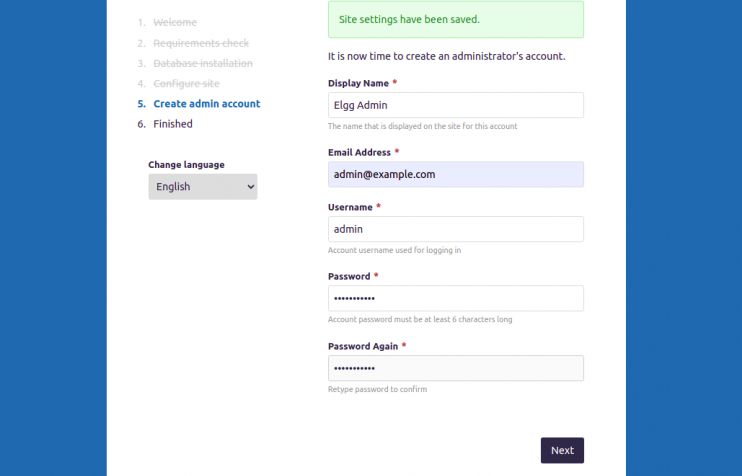Viewport: 742px width, 476px height.
Task: Click the Database installation step
Action: 203,63
